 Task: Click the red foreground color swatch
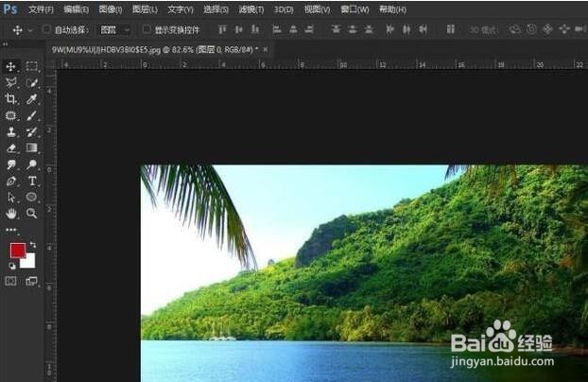coord(16,250)
